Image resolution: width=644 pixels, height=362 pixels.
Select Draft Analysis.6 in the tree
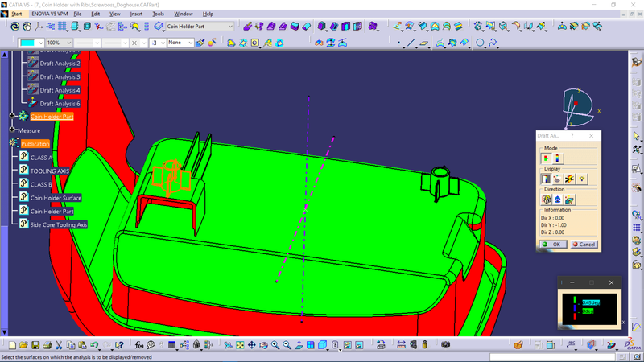click(x=60, y=104)
